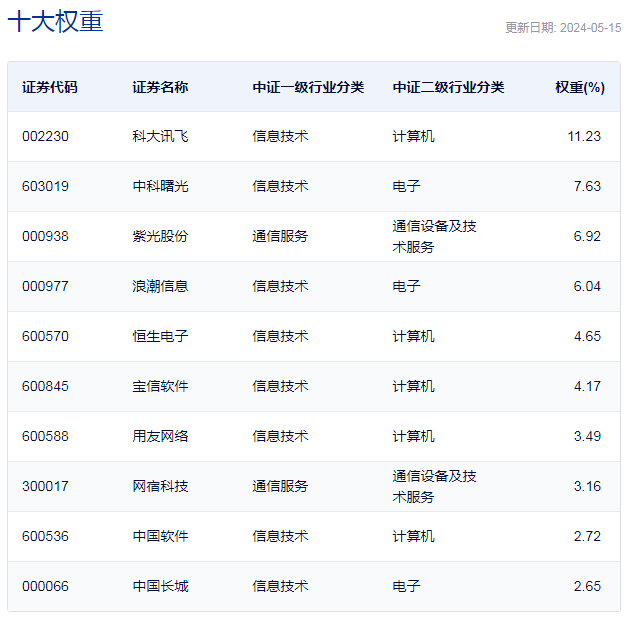Click the update date 2024-05-15

click(590, 28)
